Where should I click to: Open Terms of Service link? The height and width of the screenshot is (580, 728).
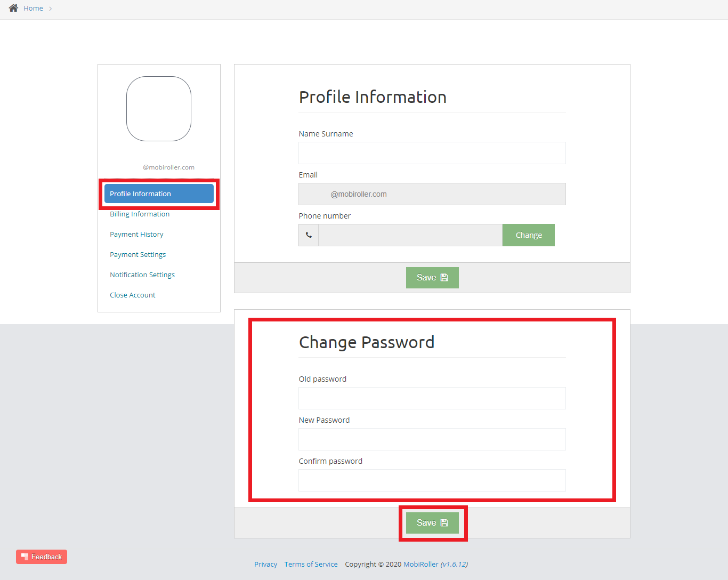pyautogui.click(x=311, y=564)
